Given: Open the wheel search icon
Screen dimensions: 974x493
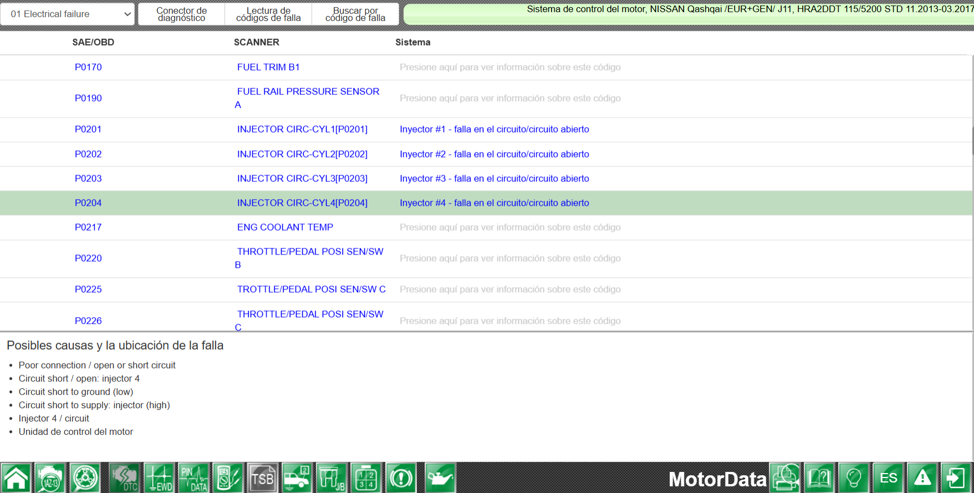Looking at the screenshot, I should pyautogui.click(x=84, y=478).
